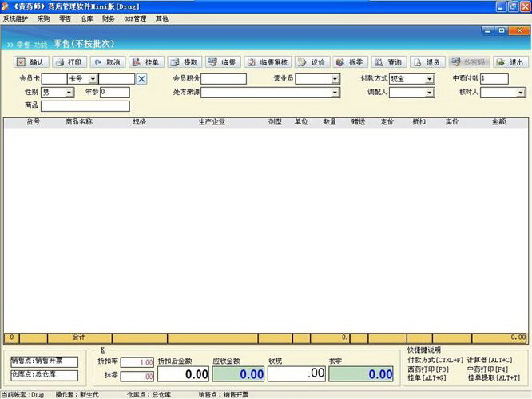Open the 其他 menu
Viewport: 532px width, 399px height.
162,19
